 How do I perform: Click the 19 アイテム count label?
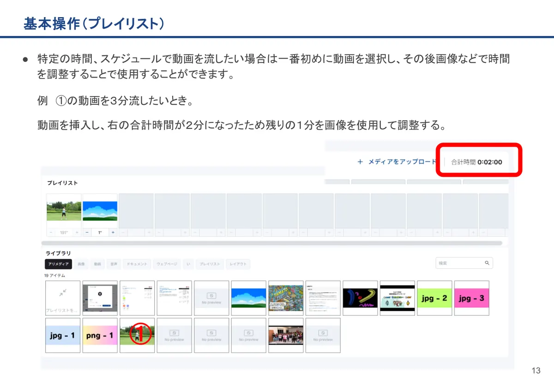pyautogui.click(x=55, y=275)
